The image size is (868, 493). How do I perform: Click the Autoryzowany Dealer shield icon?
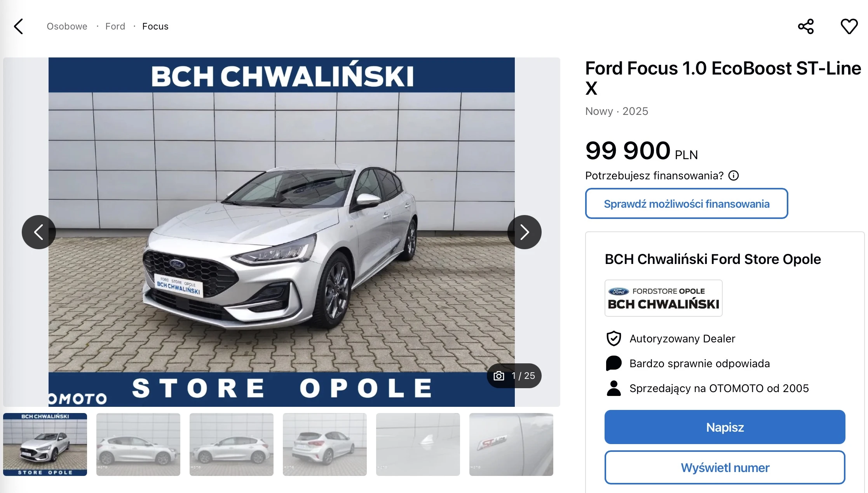tap(614, 339)
